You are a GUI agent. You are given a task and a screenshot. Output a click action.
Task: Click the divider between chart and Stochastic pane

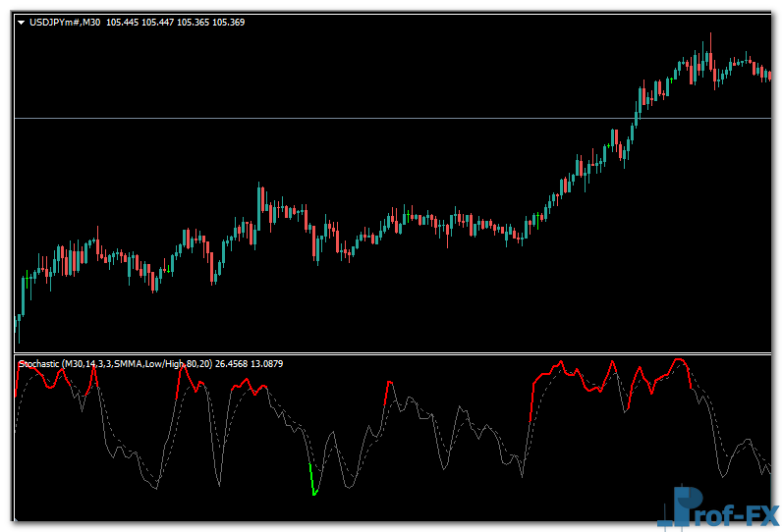tap(393, 353)
